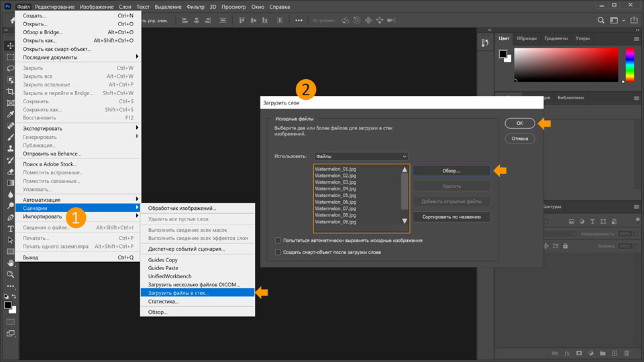Select the Crop tool

(10, 91)
